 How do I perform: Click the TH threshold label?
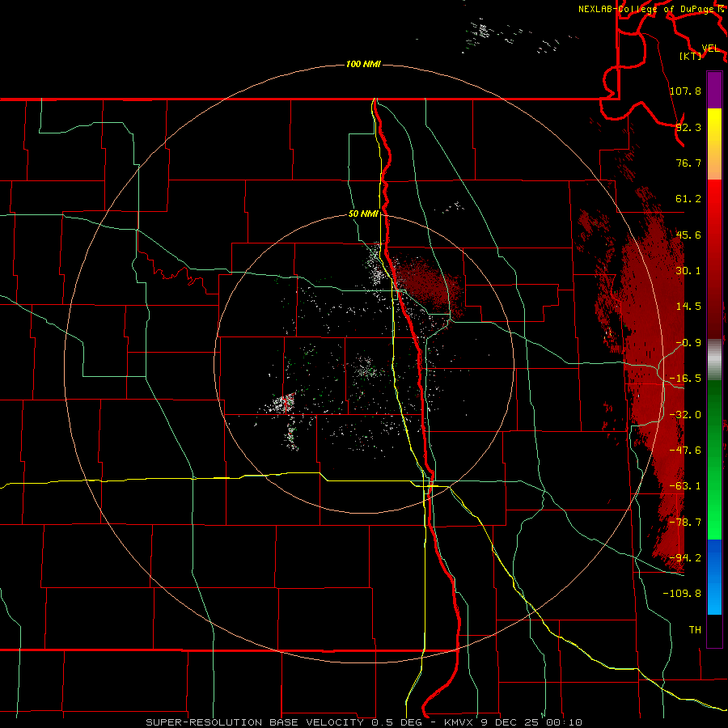[695, 630]
